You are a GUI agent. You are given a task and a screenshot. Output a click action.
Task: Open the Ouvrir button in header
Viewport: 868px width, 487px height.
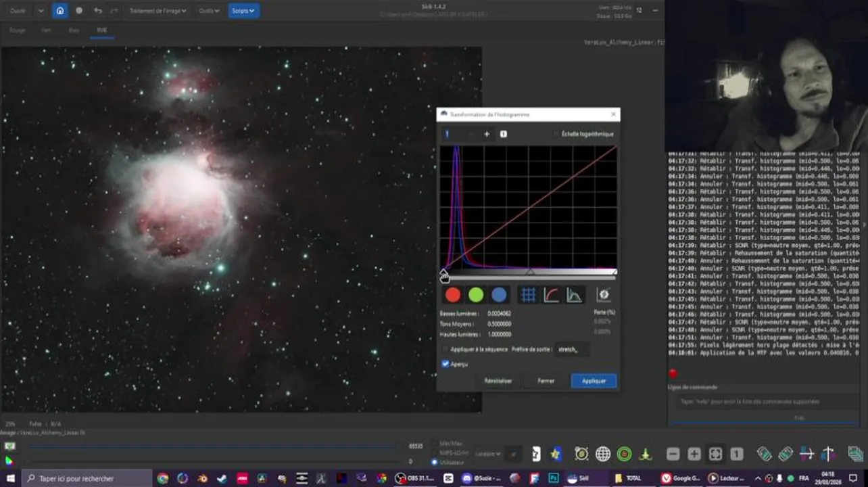(x=17, y=11)
